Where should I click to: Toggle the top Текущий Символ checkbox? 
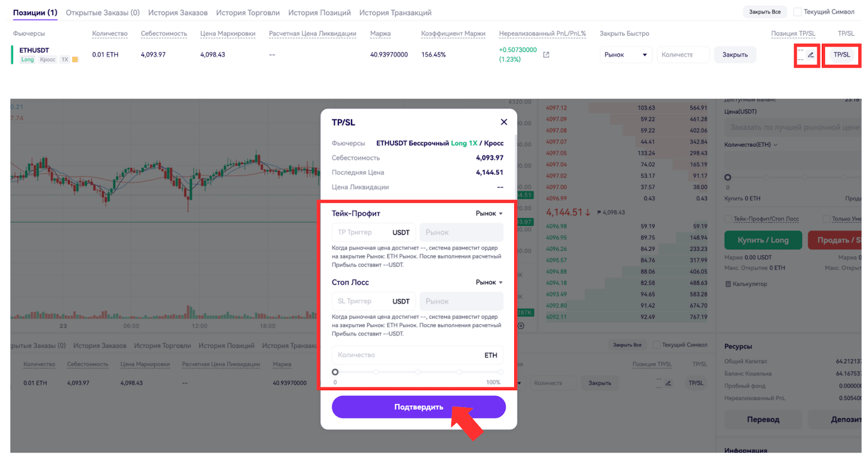[797, 12]
